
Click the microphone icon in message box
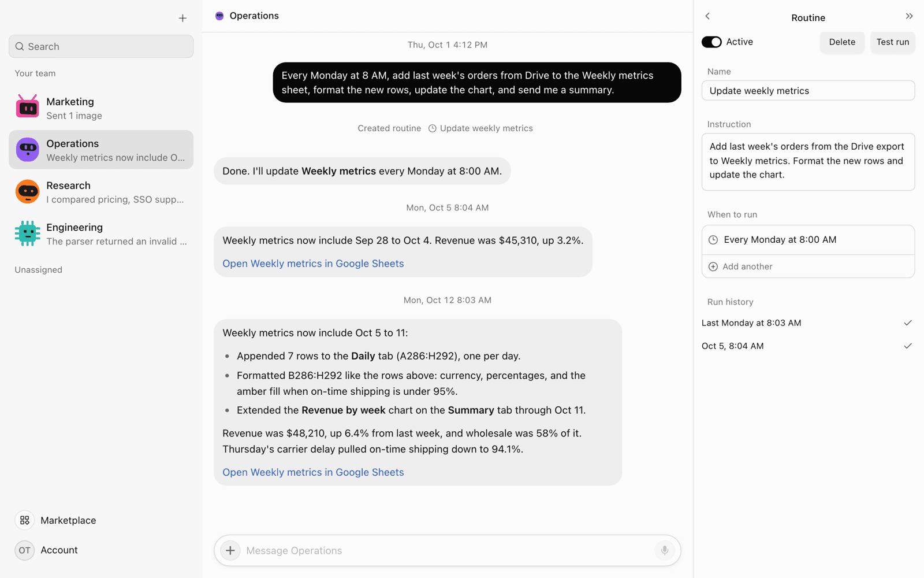coord(665,550)
